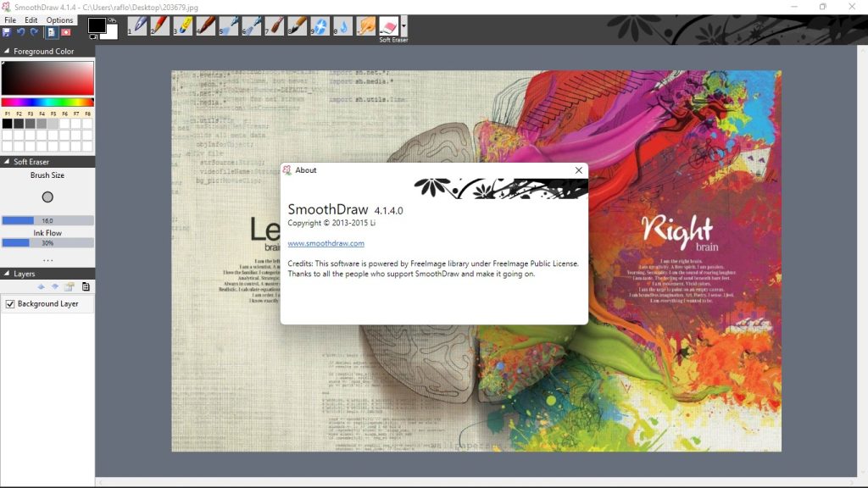Click the Redo arrow icon
Image resolution: width=868 pixels, height=488 pixels.
[x=36, y=31]
